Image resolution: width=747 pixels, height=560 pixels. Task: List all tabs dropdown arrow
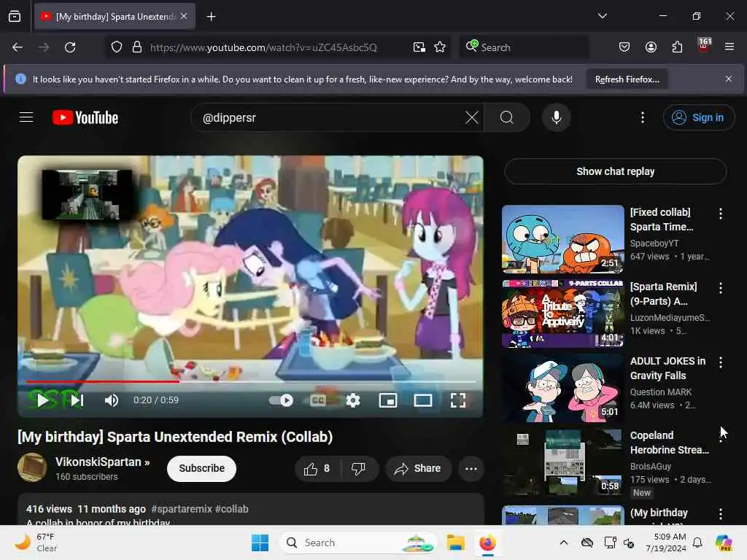(602, 16)
